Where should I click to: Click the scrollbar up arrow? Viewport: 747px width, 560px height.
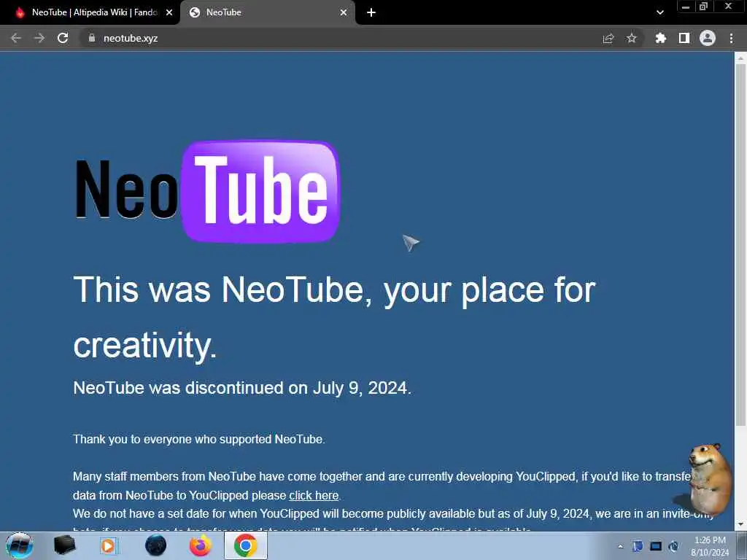[740, 58]
